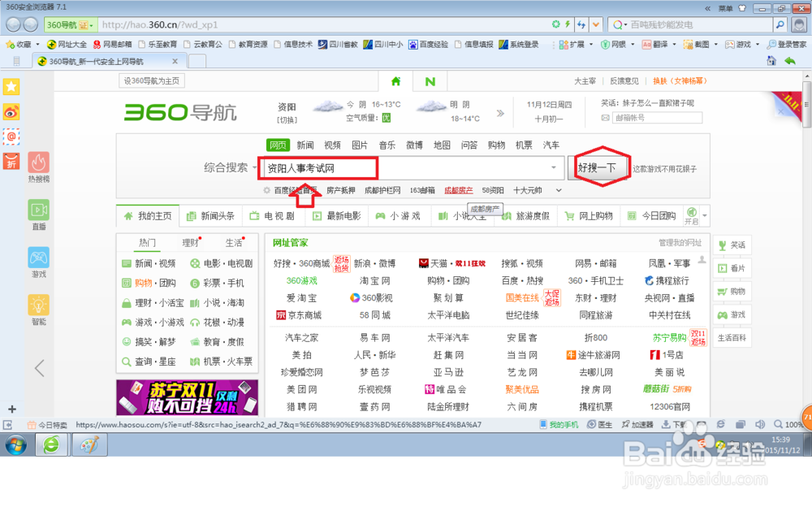
Task: Toggle the 开启 switch beside 今日团购
Action: pos(691,215)
